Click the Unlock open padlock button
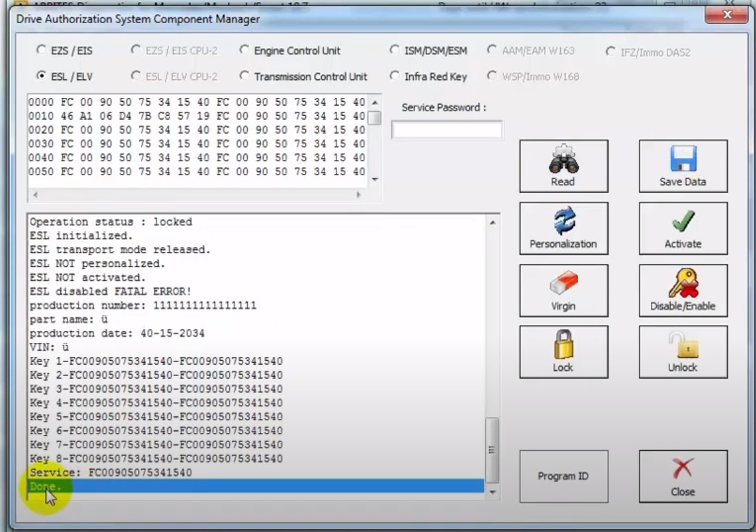The image size is (756, 532). tap(683, 352)
